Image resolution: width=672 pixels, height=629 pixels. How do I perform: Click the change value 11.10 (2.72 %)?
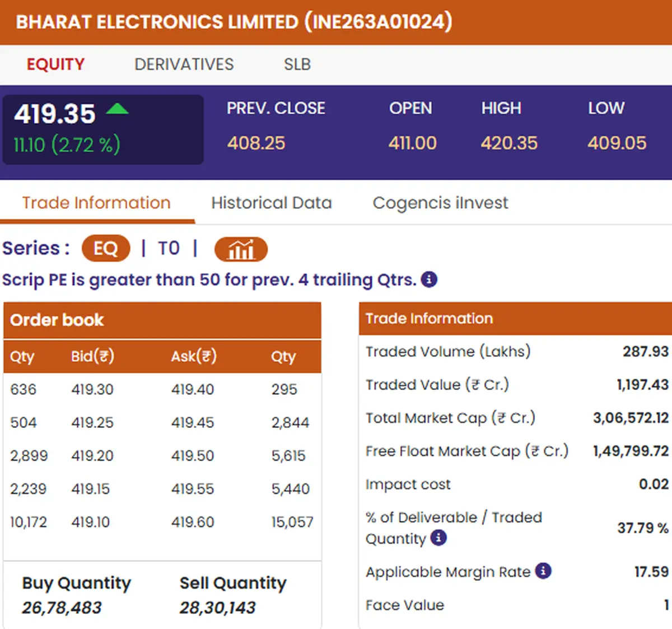tap(67, 145)
